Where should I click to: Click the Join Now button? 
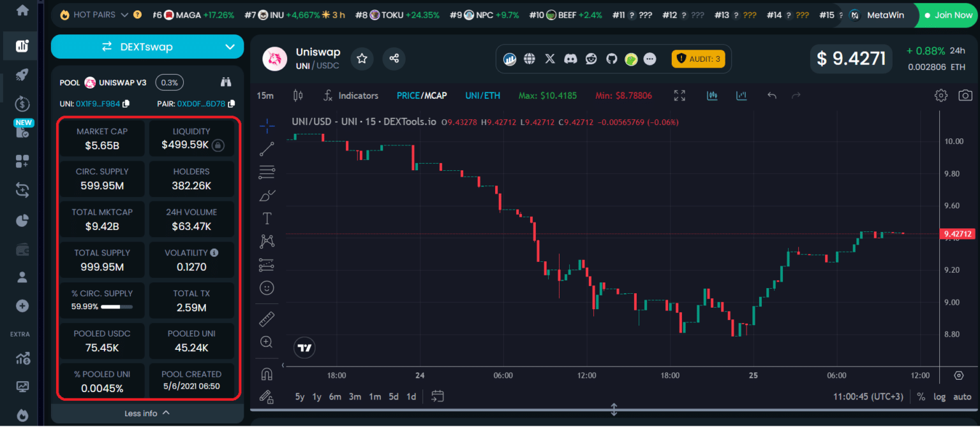click(x=947, y=15)
